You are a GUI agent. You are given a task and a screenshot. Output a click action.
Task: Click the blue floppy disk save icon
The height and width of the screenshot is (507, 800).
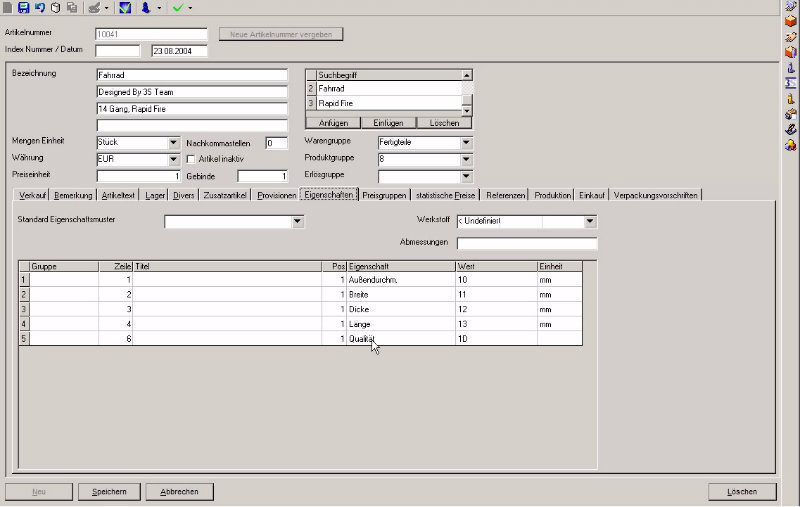click(23, 7)
